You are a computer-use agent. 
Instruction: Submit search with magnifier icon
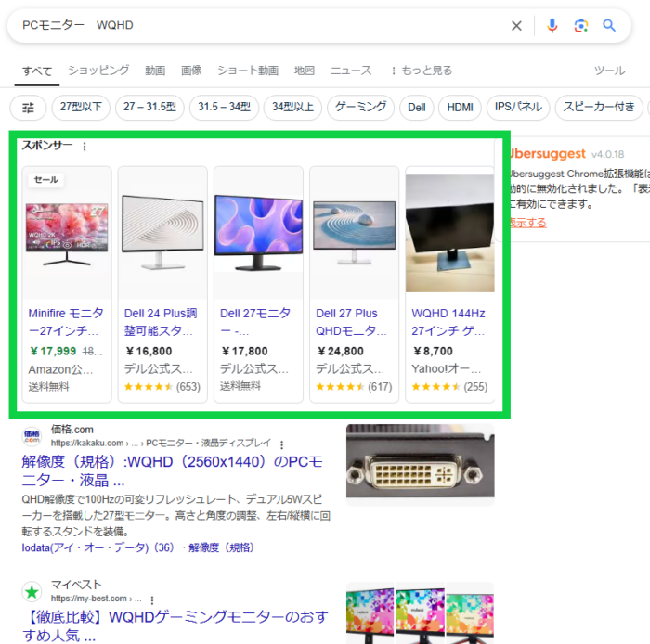[x=608, y=26]
